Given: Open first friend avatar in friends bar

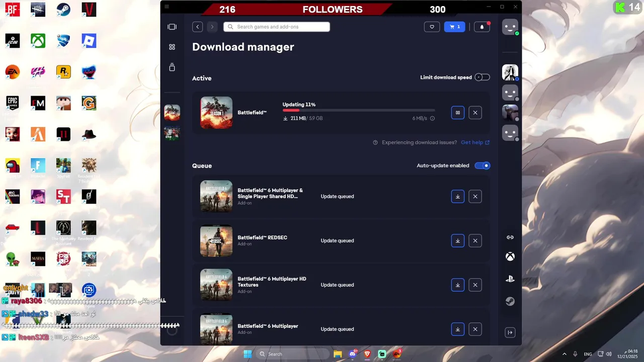Looking at the screenshot, I should point(510,72).
